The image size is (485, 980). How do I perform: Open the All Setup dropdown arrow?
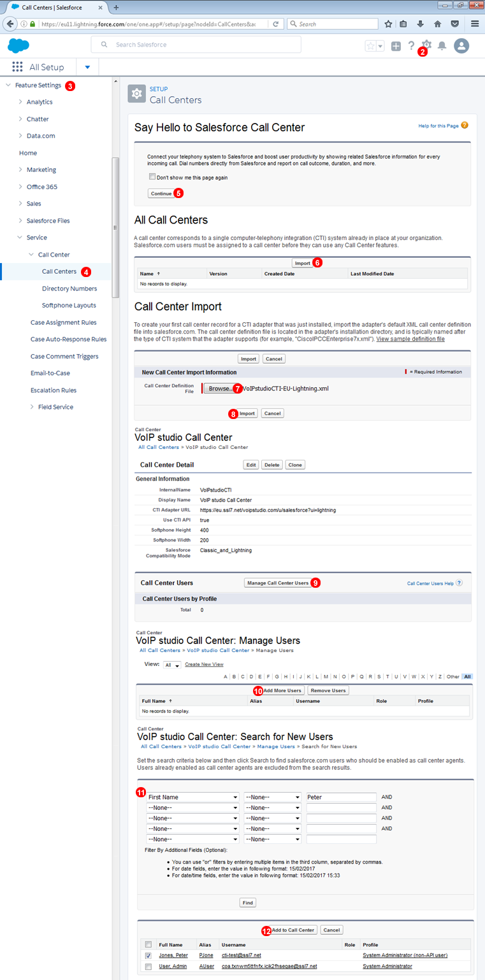(x=87, y=67)
